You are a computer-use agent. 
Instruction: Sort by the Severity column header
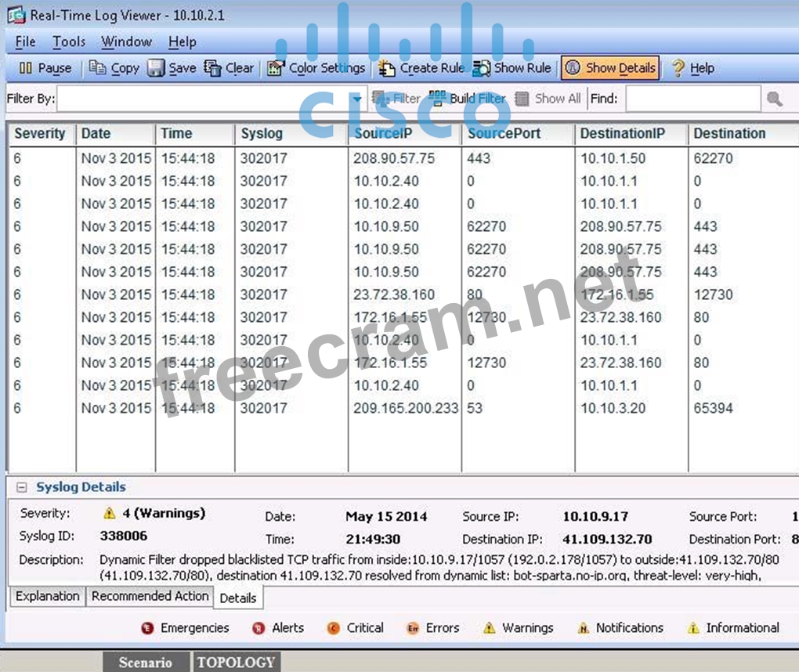pos(40,133)
